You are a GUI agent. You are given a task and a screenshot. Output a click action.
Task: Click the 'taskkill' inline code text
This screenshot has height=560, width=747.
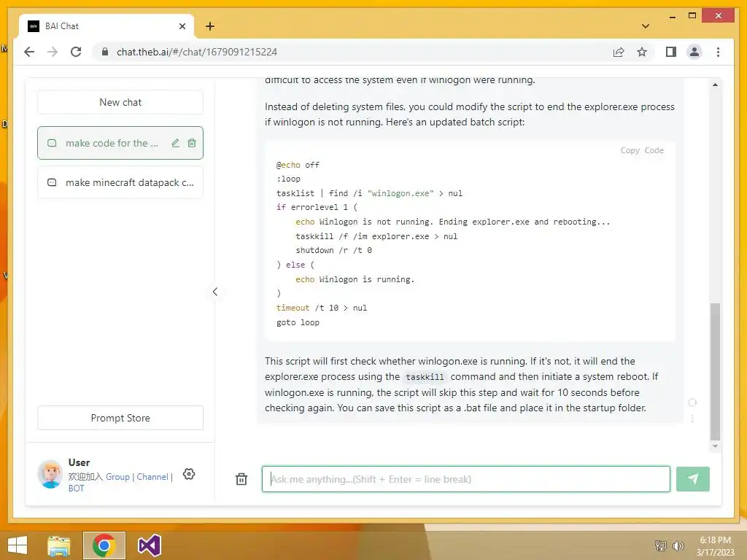425,377
